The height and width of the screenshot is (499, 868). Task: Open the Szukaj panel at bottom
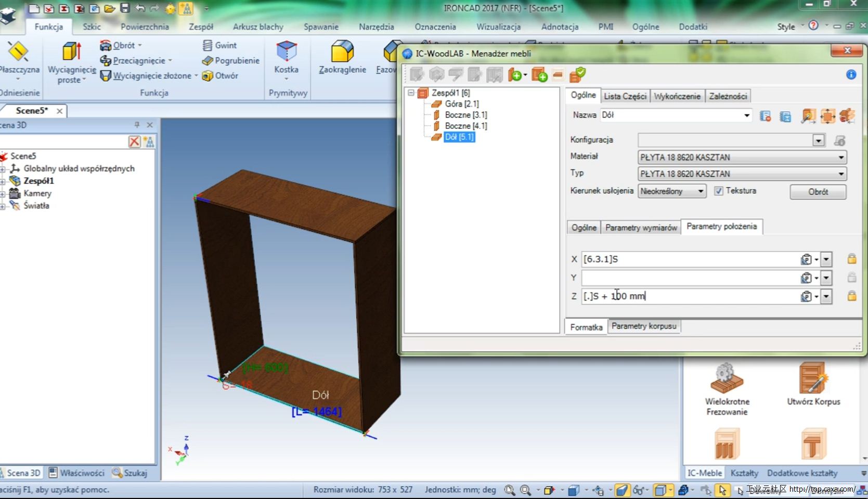tap(130, 472)
